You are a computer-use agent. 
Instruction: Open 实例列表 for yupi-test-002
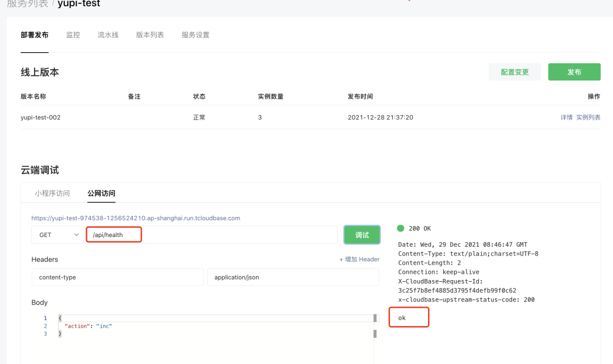coord(588,117)
